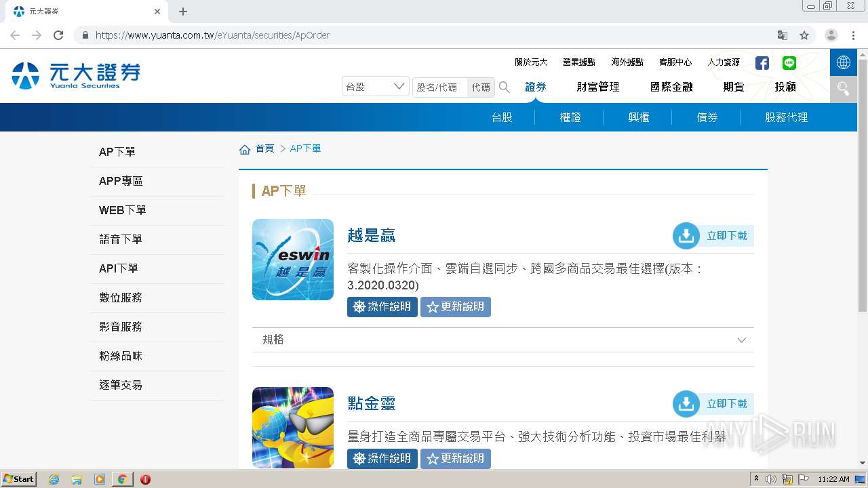Click the globe language icon
868x488 pixels.
point(844,62)
